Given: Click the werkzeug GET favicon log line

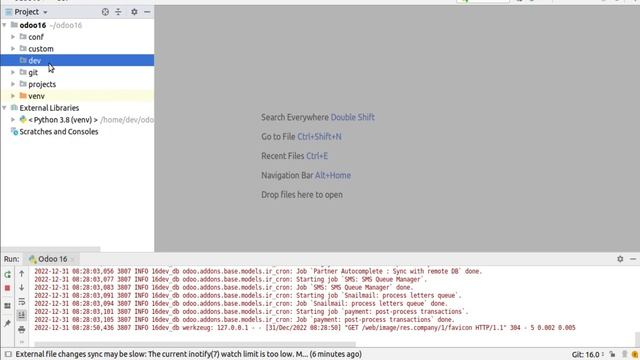Looking at the screenshot, I should click(x=305, y=327).
